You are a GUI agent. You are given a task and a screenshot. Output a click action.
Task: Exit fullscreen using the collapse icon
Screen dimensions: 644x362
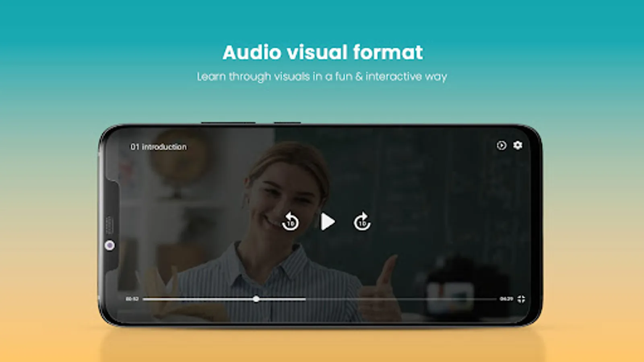pyautogui.click(x=521, y=299)
